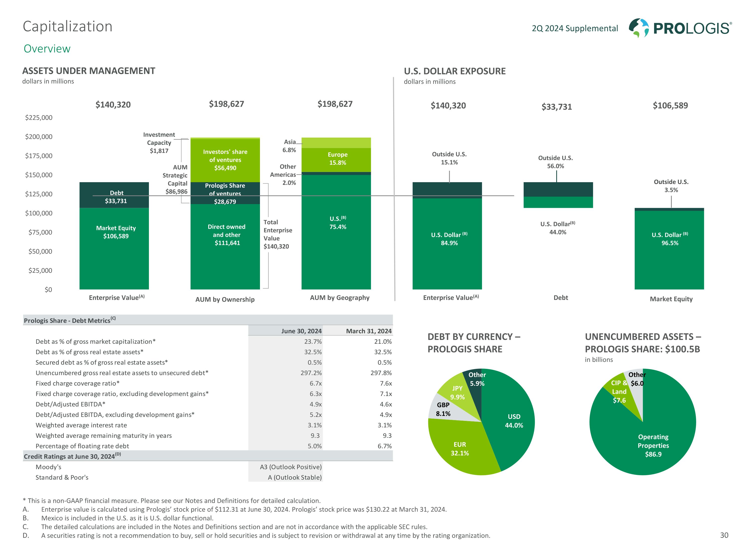
Task: Click the Moody's A3 (Outlook Positive) rating
Action: pos(290,467)
